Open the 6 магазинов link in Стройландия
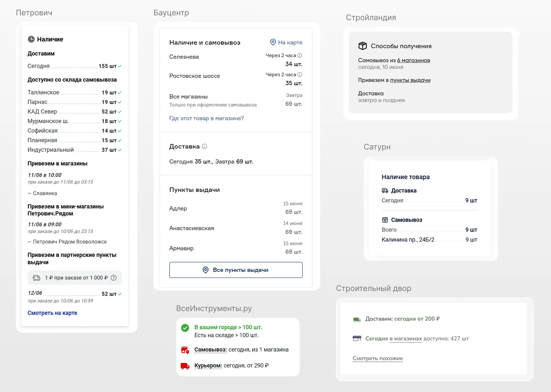The height and width of the screenshot is (392, 551). click(x=414, y=60)
